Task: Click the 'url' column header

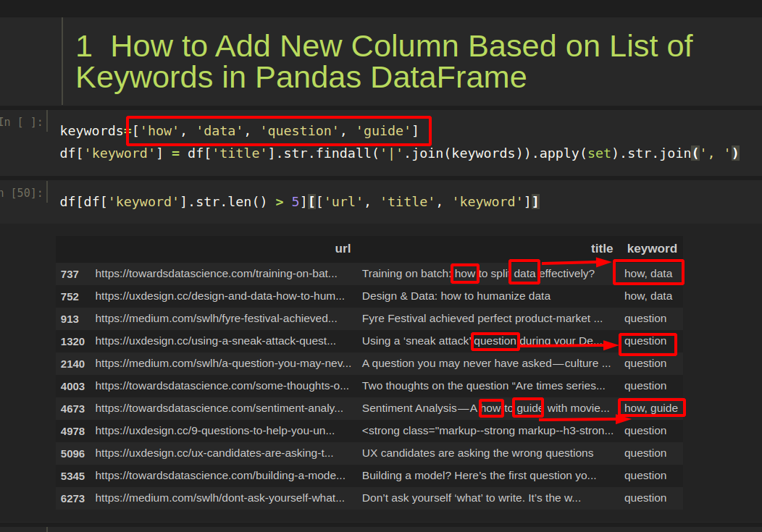Action: tap(343, 248)
